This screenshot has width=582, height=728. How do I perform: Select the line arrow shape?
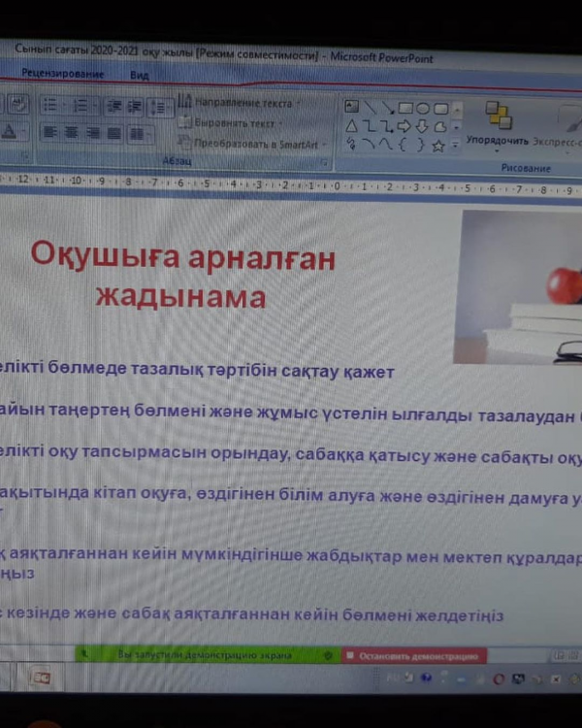388,108
